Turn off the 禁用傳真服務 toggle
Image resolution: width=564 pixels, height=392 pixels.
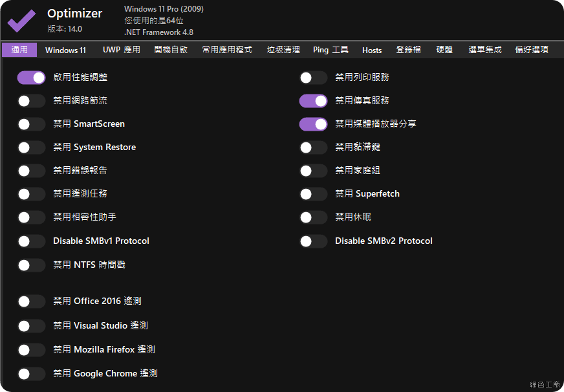tap(313, 101)
